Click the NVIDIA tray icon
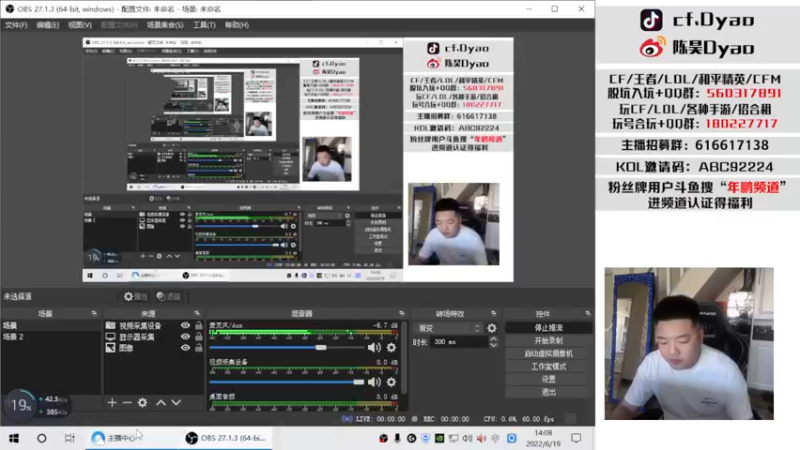Viewport: 800px width, 450px height. [439, 438]
